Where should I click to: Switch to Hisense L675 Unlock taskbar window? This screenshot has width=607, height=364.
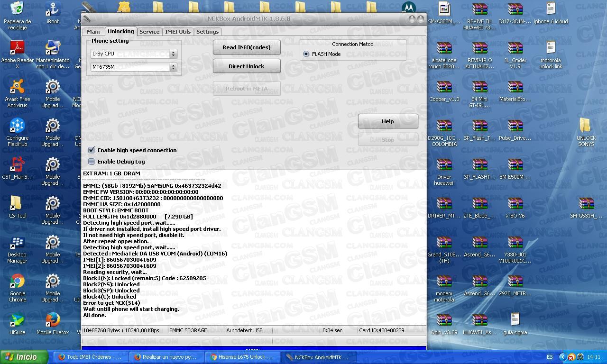(x=242, y=357)
